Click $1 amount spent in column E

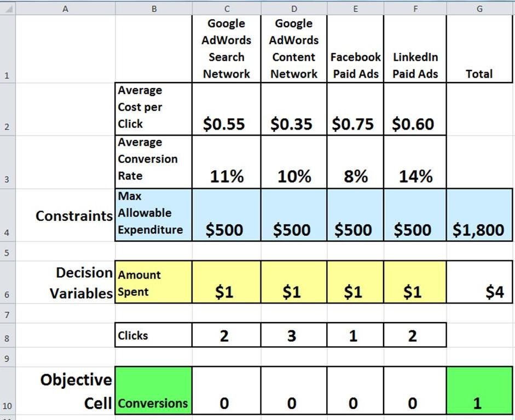pos(355,283)
